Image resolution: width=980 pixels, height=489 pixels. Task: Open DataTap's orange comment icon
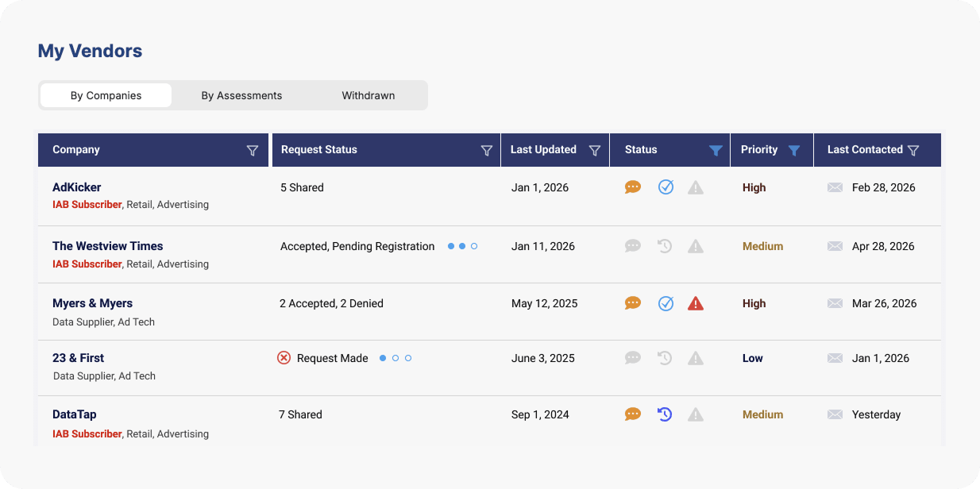click(633, 414)
